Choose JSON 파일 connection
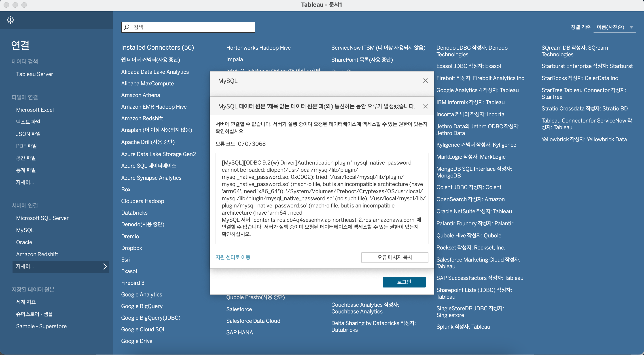This screenshot has width=644, height=355. [x=28, y=134]
